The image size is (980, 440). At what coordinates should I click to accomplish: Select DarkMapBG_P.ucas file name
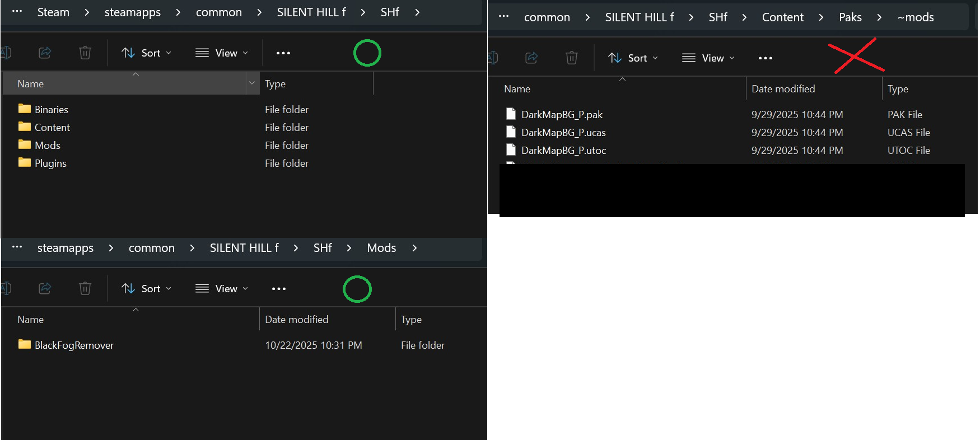(x=563, y=133)
